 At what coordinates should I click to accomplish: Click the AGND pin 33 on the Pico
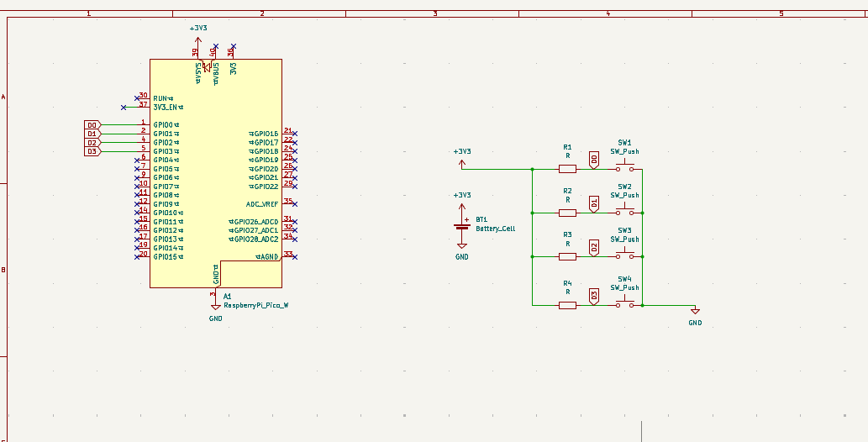pyautogui.click(x=287, y=256)
